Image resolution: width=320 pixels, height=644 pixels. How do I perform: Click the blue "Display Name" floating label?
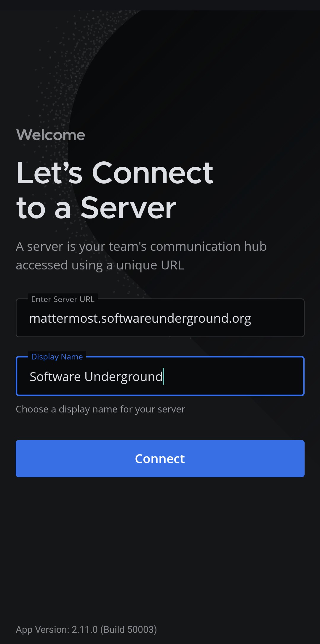click(x=57, y=357)
